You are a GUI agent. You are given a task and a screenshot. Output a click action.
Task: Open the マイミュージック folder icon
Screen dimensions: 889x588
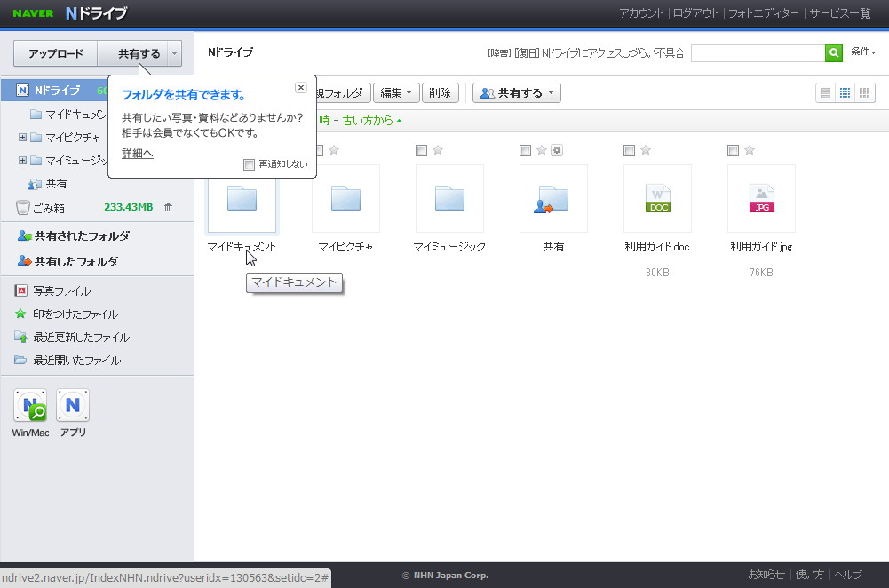(449, 198)
